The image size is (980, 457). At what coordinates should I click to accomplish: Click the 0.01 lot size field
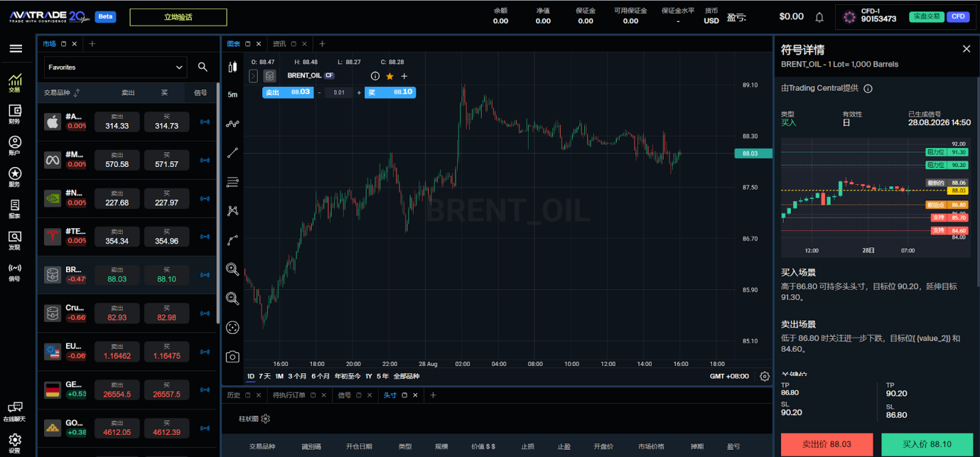[x=339, y=92]
